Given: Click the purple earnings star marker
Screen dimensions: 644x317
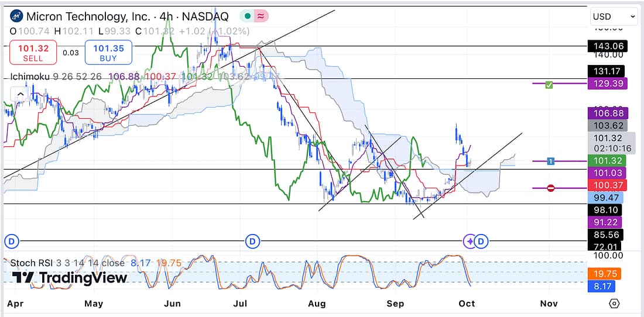Looking at the screenshot, I should click(x=470, y=241).
